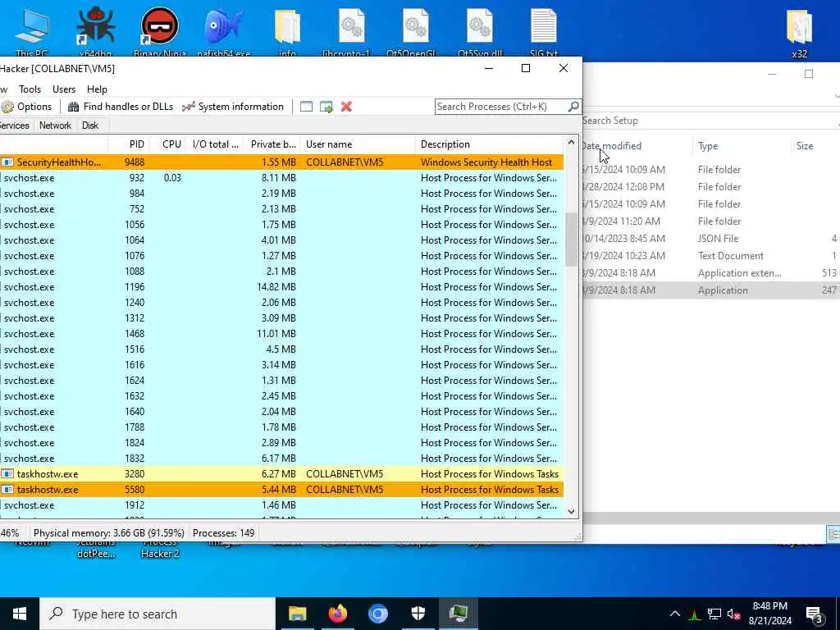Image resolution: width=840 pixels, height=630 pixels.
Task: Select the JSON File row in Explorer
Action: point(711,239)
